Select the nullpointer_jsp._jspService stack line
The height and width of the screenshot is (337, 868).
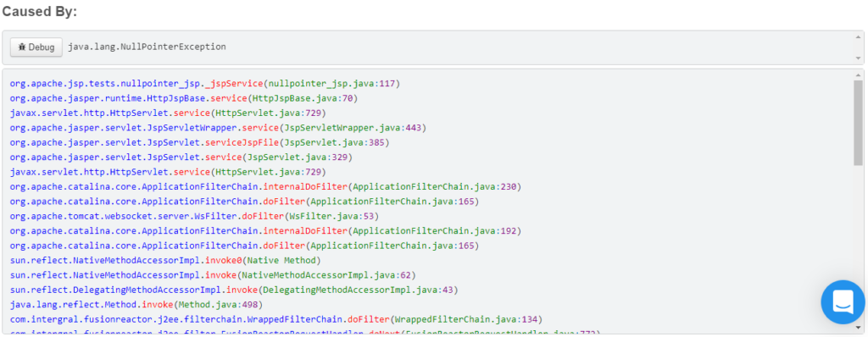pos(204,84)
